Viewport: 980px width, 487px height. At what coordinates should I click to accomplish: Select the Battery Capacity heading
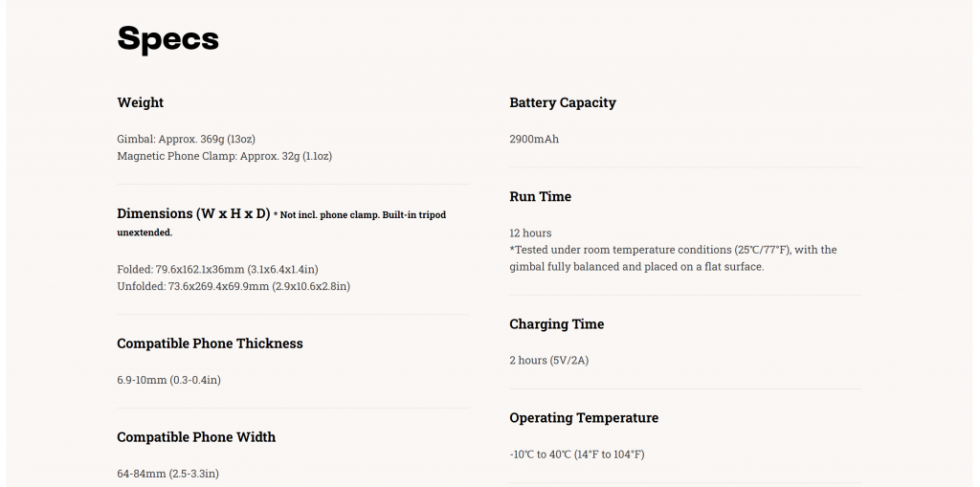[563, 102]
